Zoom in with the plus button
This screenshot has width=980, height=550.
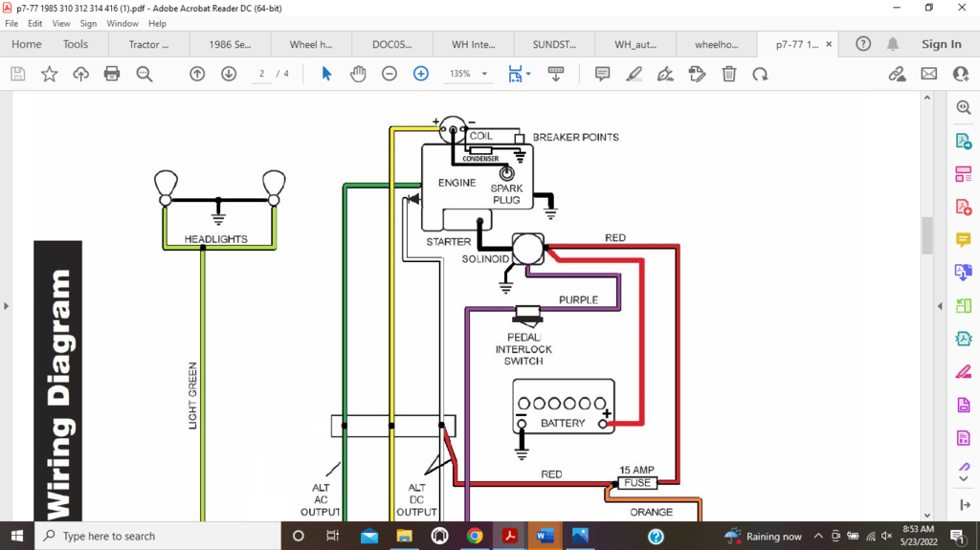(420, 74)
